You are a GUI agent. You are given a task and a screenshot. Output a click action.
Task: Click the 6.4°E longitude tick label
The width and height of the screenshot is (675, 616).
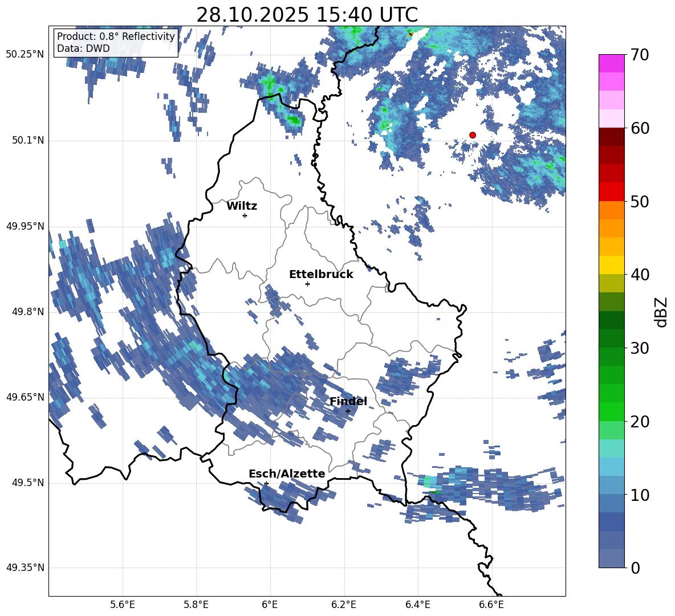point(417,605)
